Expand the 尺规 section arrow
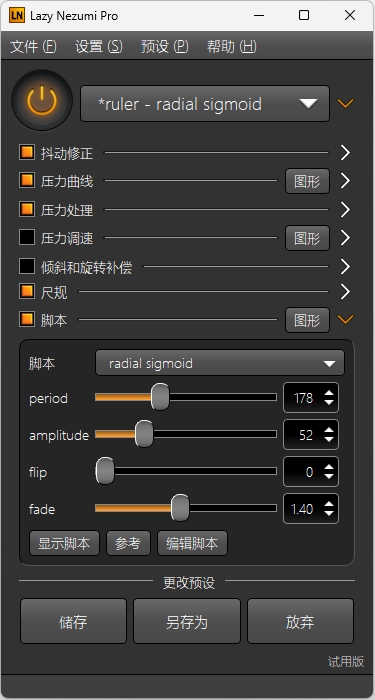Viewport: 375px width, 700px height. click(346, 292)
